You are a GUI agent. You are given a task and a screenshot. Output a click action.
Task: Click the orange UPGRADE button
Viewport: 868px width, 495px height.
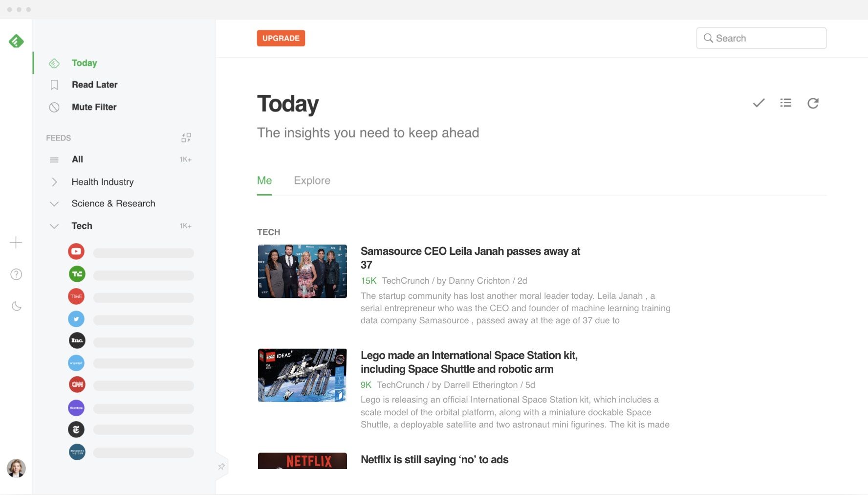(x=281, y=38)
